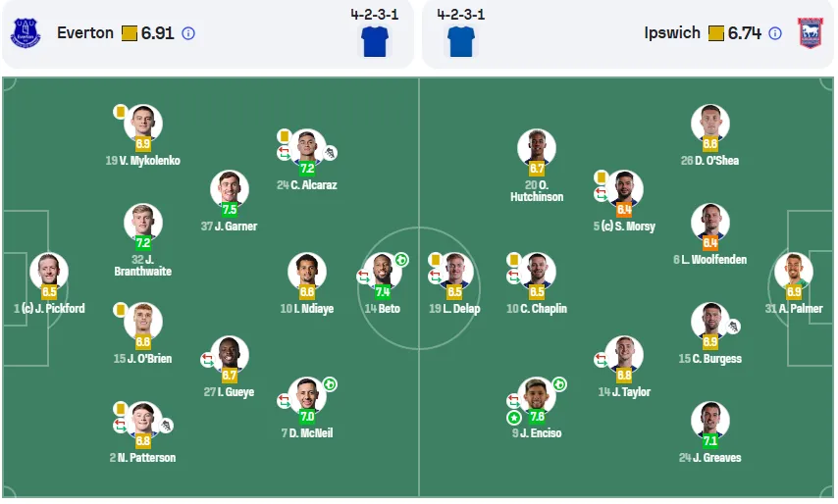Click the Ipswich team name
Viewport: 838px width, 504px height.
[672, 33]
